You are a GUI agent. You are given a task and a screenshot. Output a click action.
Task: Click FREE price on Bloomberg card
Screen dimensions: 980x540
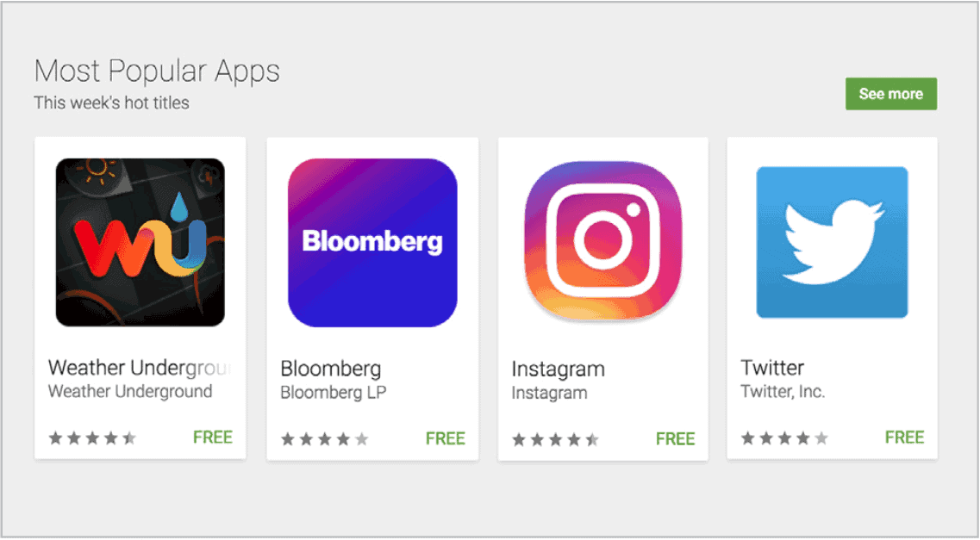[x=446, y=439]
